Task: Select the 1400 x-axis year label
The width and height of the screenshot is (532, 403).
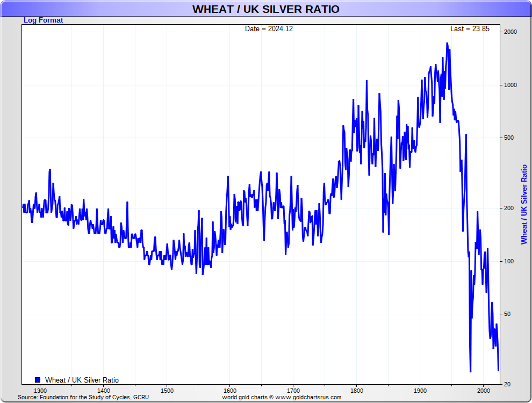Action: 104,391
